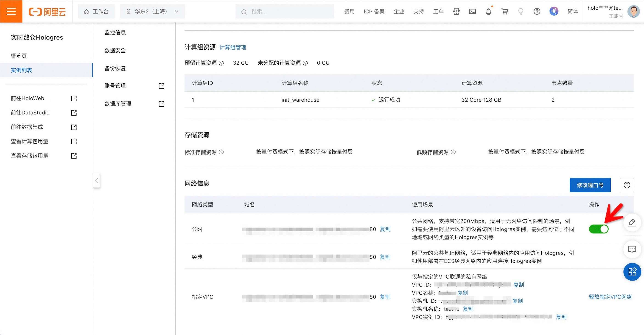Copy the VPC名称 value
644x335 pixels.
(463, 293)
